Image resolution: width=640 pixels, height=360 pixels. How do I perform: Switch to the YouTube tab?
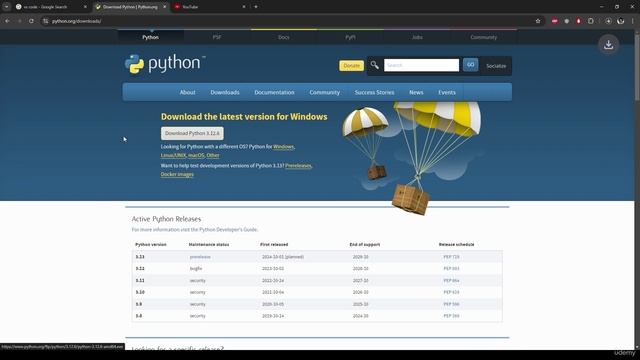coord(210,7)
